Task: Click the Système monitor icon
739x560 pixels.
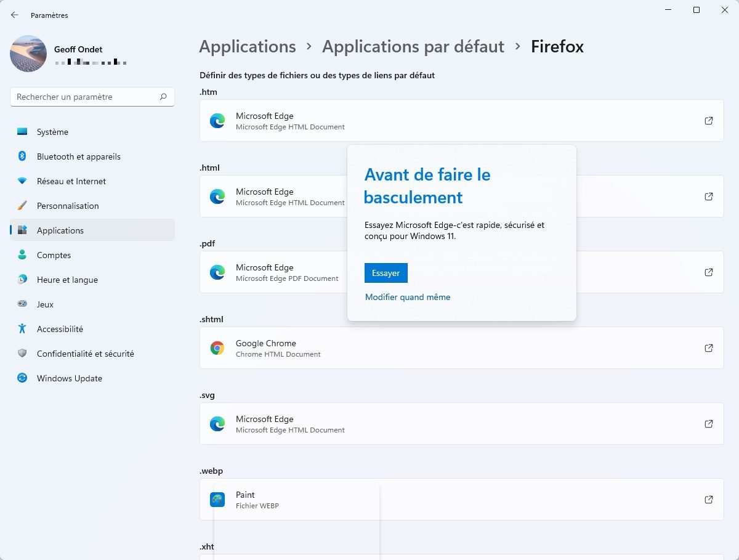Action: (22, 132)
